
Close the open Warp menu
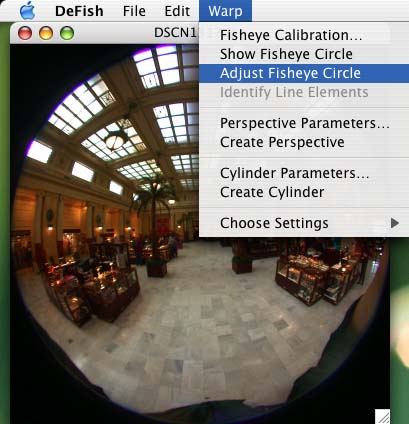click(225, 11)
